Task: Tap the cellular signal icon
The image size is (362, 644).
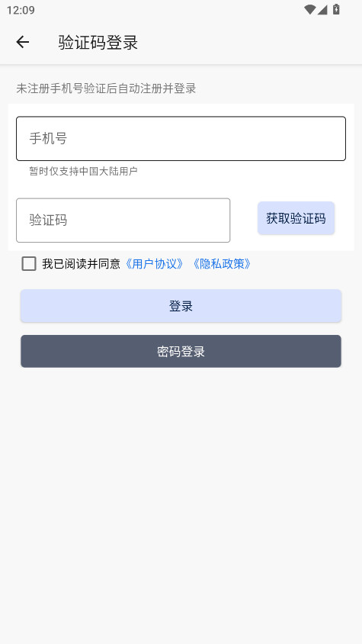Action: [x=322, y=9]
